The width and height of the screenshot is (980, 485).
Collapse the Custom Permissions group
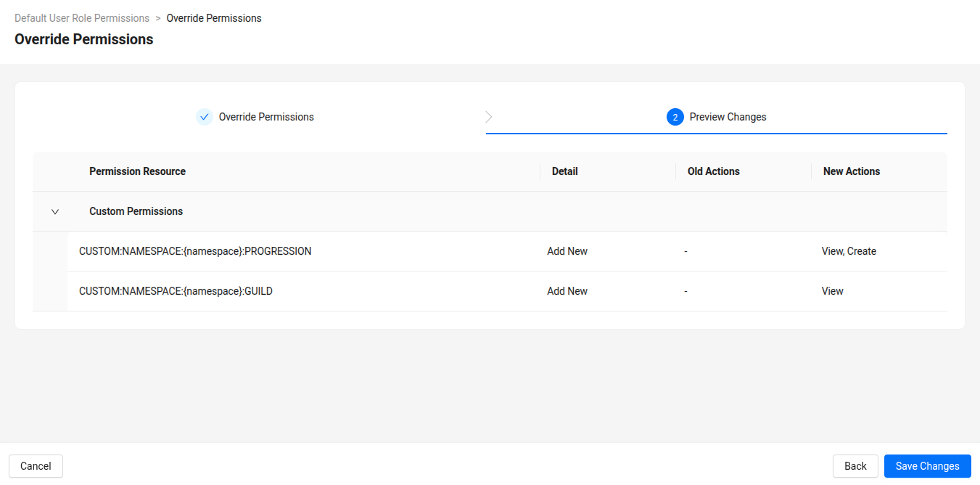[55, 211]
